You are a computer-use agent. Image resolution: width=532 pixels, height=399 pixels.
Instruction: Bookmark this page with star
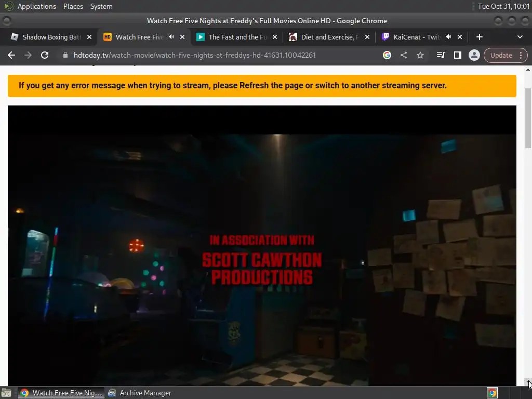pos(420,55)
